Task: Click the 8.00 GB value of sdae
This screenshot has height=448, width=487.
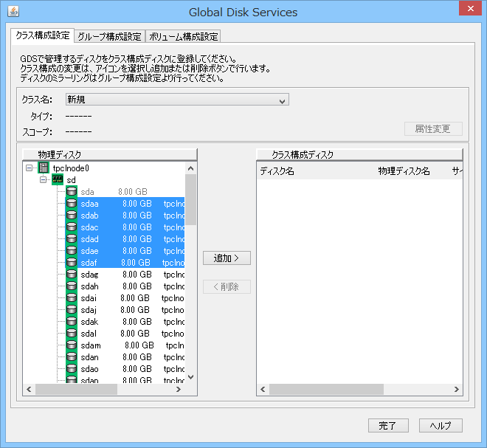Action: click(x=137, y=251)
